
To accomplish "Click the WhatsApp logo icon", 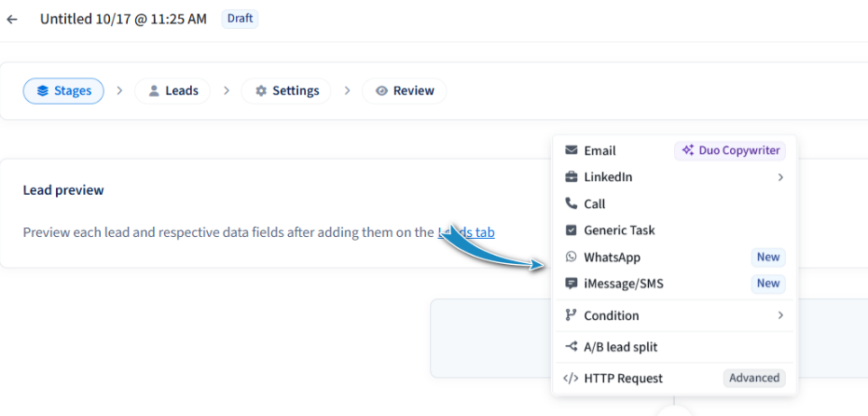I will coord(571,257).
